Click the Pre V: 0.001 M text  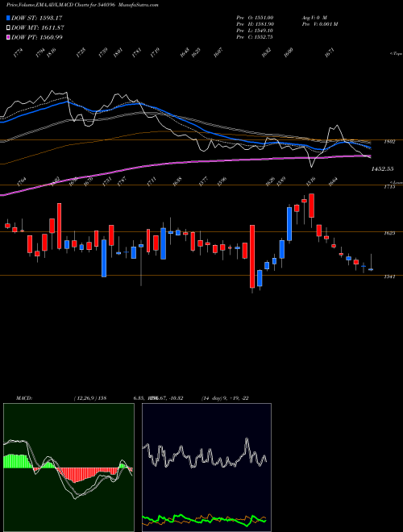pos(319,24)
